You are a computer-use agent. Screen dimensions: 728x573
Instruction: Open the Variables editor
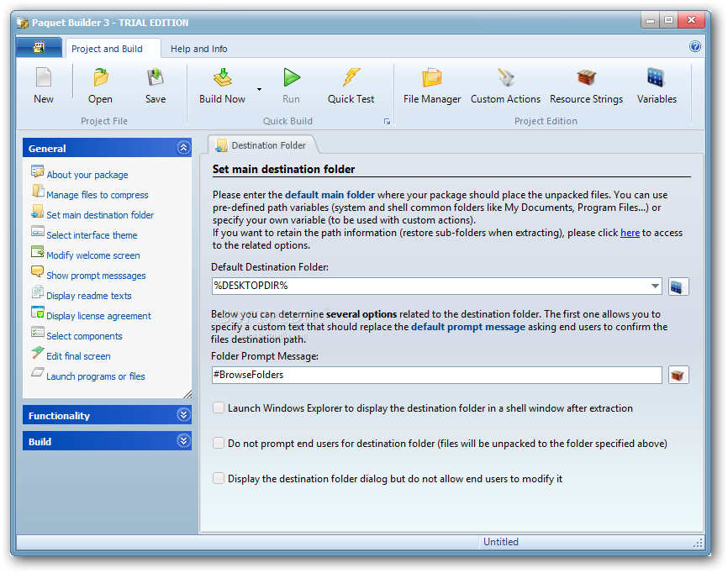click(656, 77)
